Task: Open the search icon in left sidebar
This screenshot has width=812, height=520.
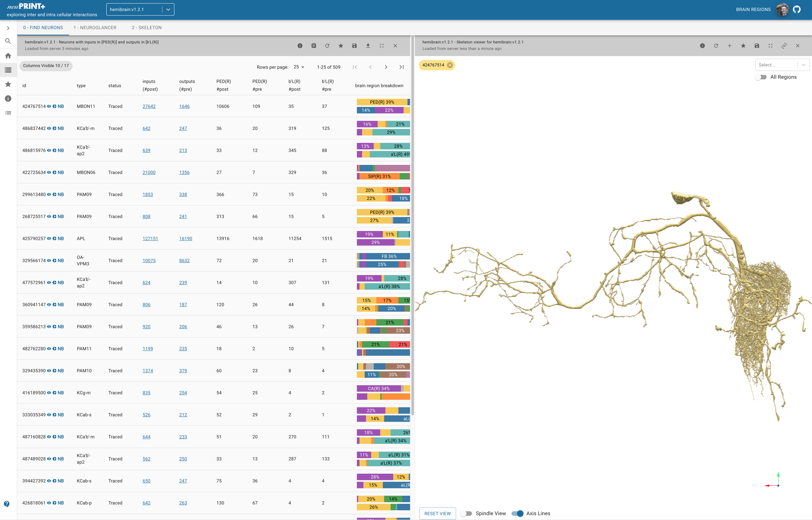Action: [x=8, y=41]
